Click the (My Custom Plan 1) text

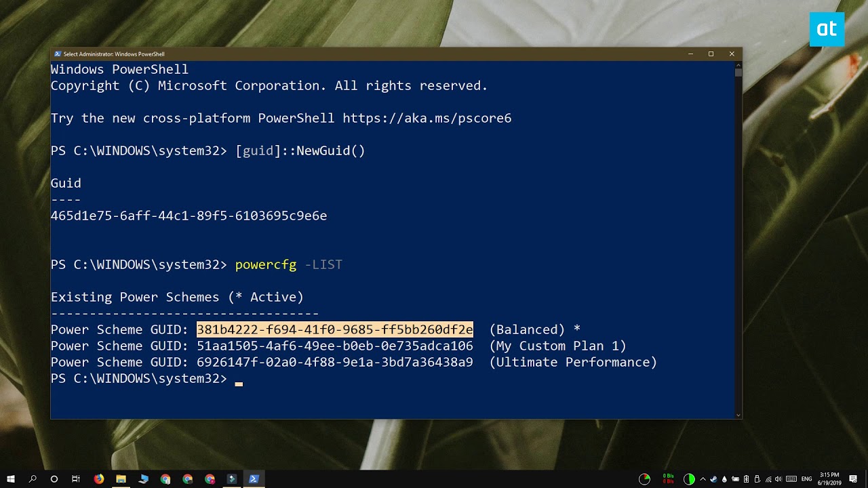click(x=558, y=346)
